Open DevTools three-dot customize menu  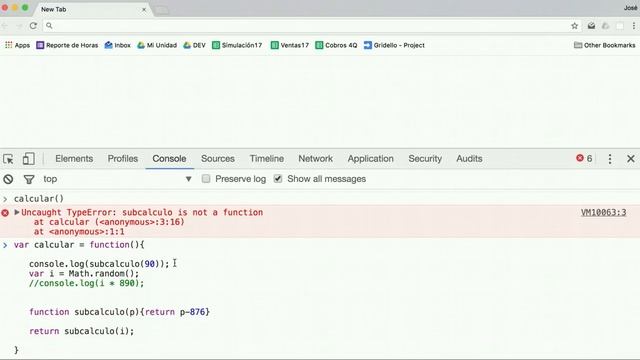tap(610, 159)
